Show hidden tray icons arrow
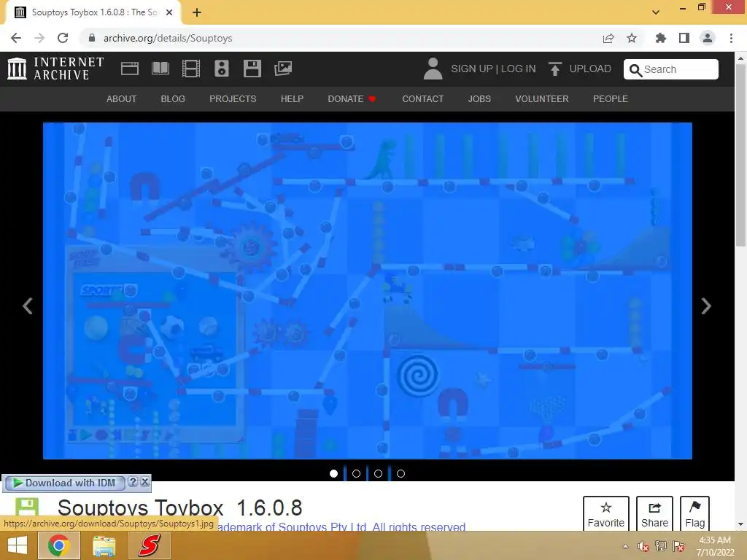Image resolution: width=747 pixels, height=560 pixels. pyautogui.click(x=625, y=546)
